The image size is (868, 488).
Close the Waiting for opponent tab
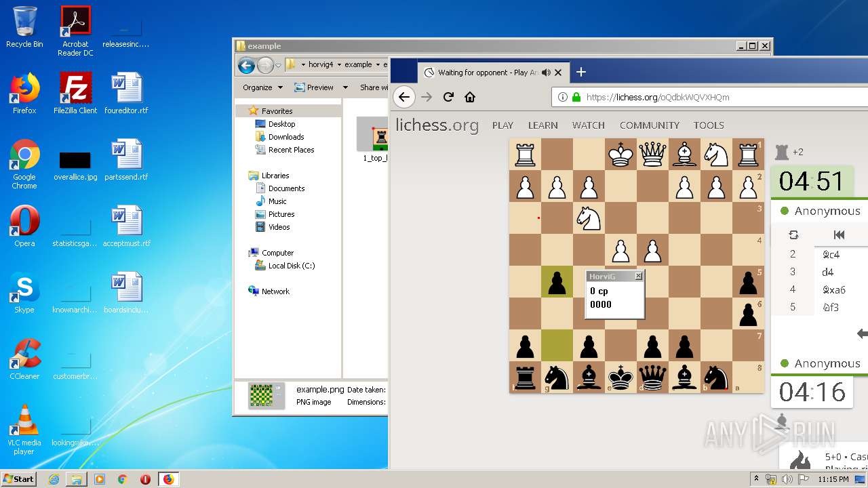pyautogui.click(x=558, y=73)
